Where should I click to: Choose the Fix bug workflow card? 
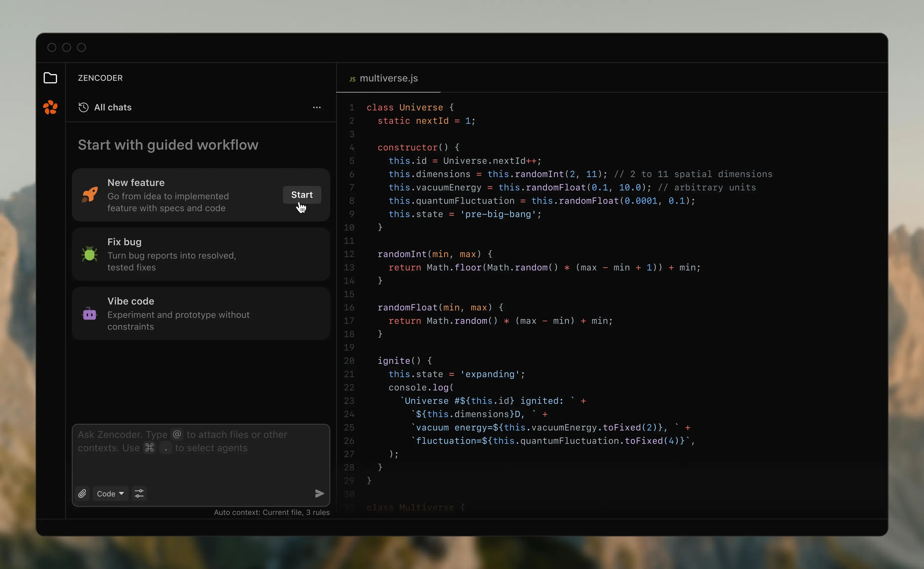(x=200, y=254)
